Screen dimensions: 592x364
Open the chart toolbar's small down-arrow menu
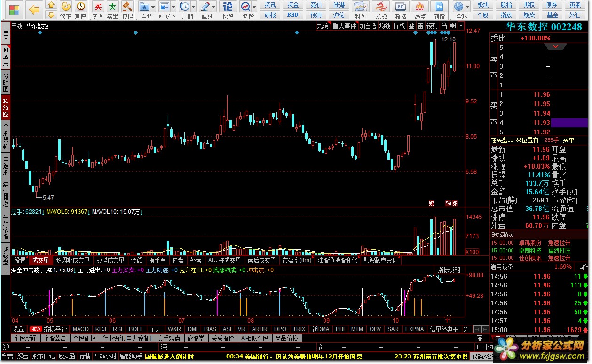pos(461,26)
